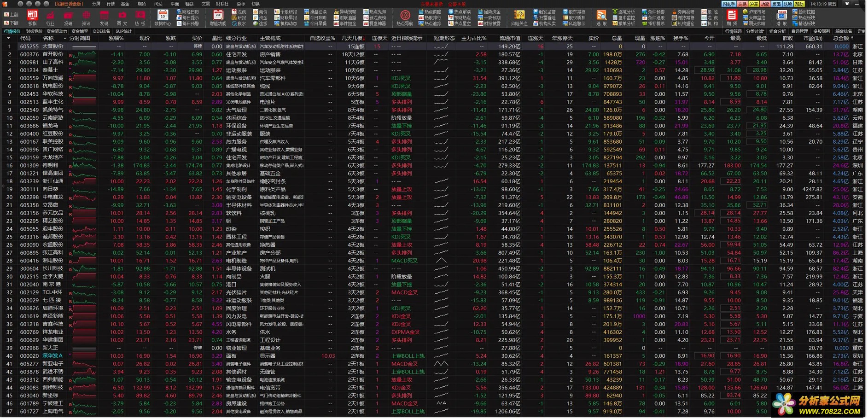868x419 pixels.
Task: Open the 数据中心 calendar icon
Action: [x=163, y=17]
